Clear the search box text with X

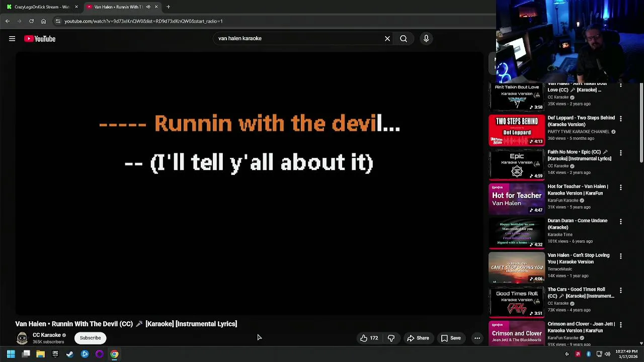pos(387,39)
